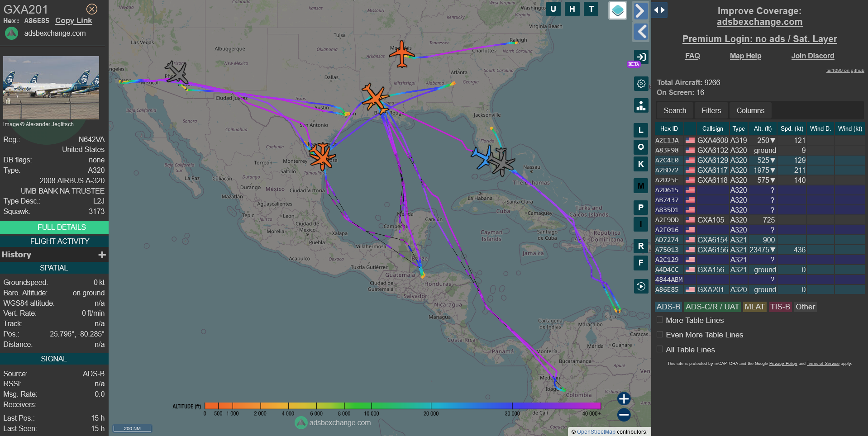Screen dimensions: 868x436
Task: Select GXA6156 row in aircraft table
Action: [759, 250]
